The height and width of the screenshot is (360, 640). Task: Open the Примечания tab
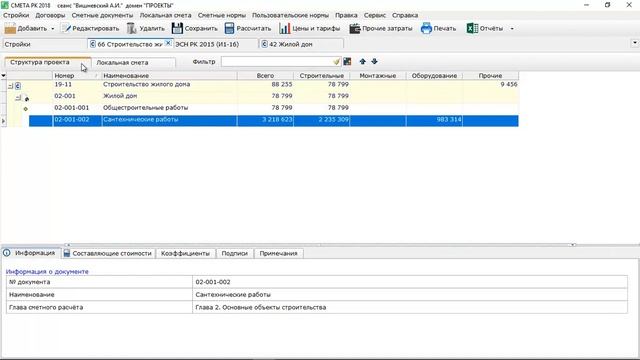[278, 253]
